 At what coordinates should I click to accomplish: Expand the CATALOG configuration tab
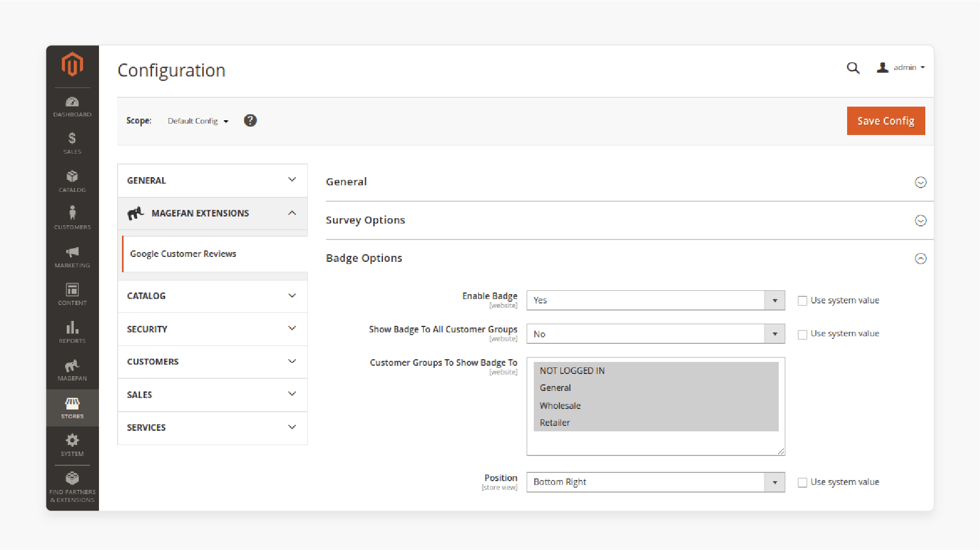pos(212,296)
